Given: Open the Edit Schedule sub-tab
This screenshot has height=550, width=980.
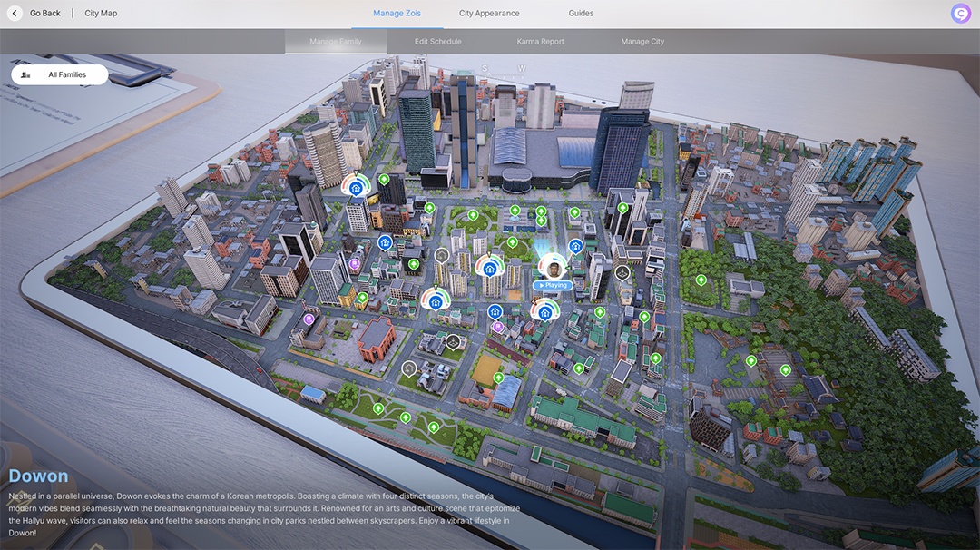Looking at the screenshot, I should coord(438,42).
